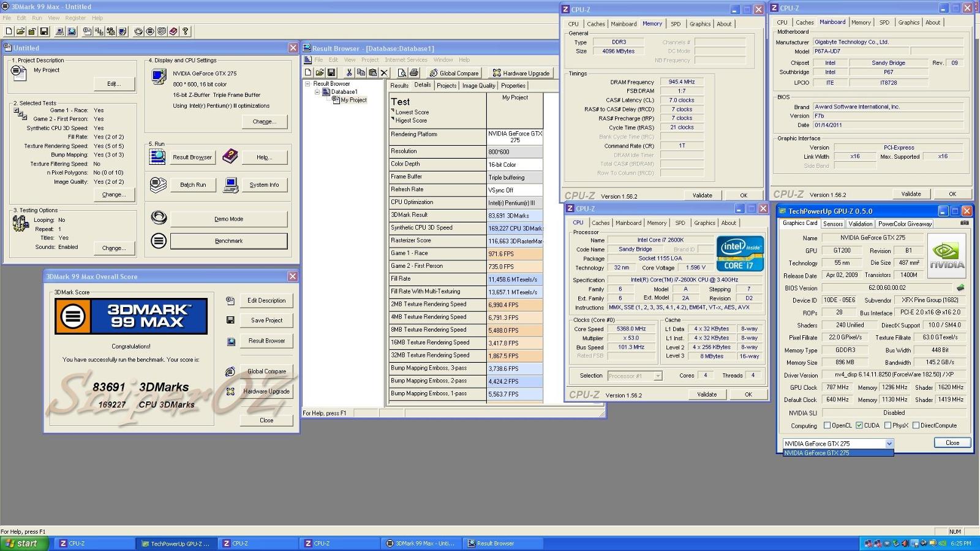Viewport: 980px width, 551px height.
Task: Click the GPU-Z camera screenshot icon
Action: click(x=965, y=223)
